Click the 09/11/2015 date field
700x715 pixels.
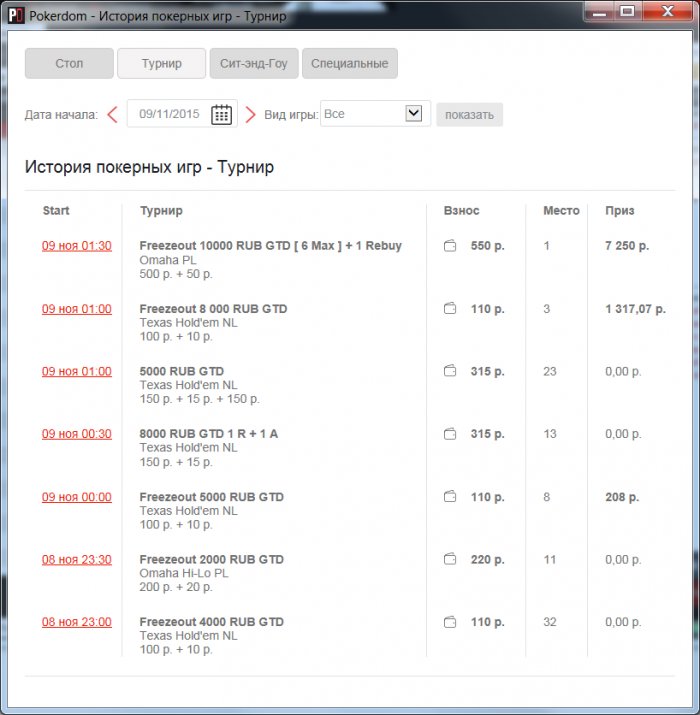tap(182, 114)
